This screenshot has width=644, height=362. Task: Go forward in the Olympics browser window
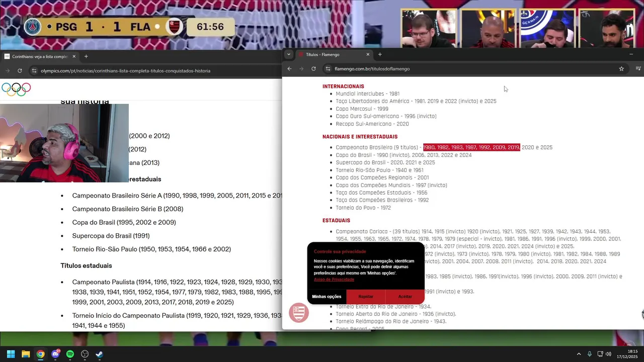click(8, 70)
